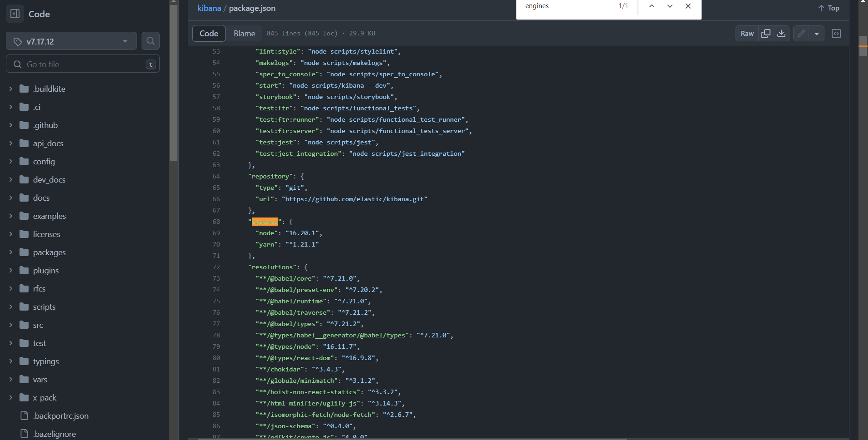Image resolution: width=868 pixels, height=440 pixels.
Task: Go to next search match arrow
Action: point(669,6)
